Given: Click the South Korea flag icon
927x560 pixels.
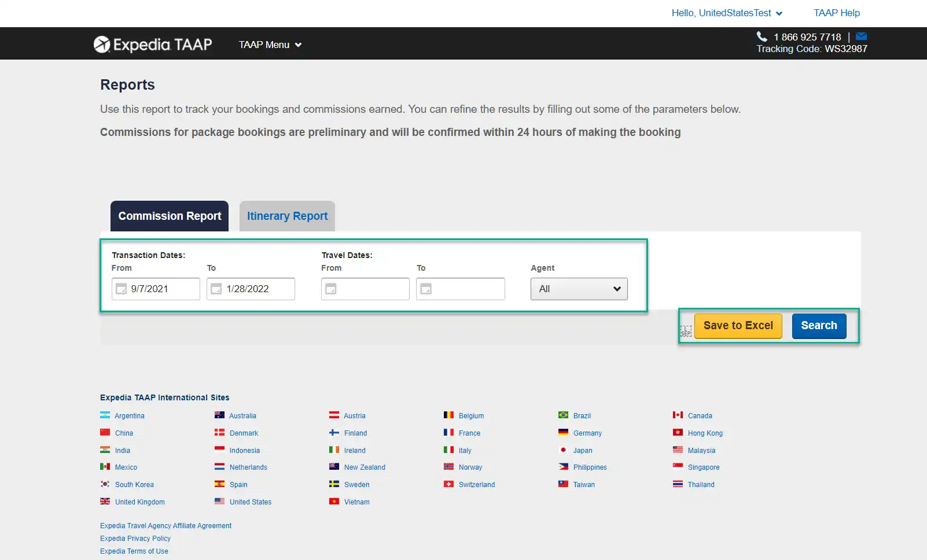Looking at the screenshot, I should 105,484.
